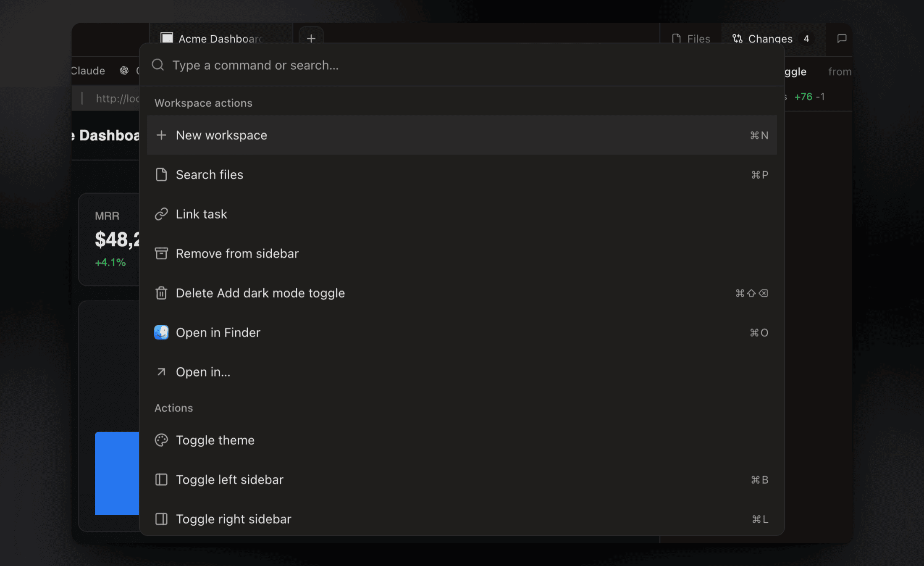Focus the 'Type a command or search...' field
The height and width of the screenshot is (566, 924).
tap(462, 65)
